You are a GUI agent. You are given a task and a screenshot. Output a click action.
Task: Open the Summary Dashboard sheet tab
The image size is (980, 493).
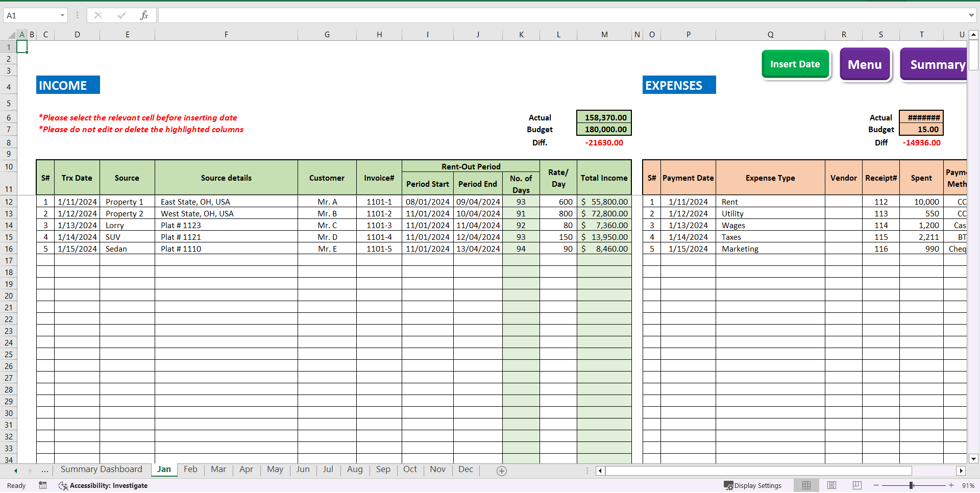tap(102, 470)
